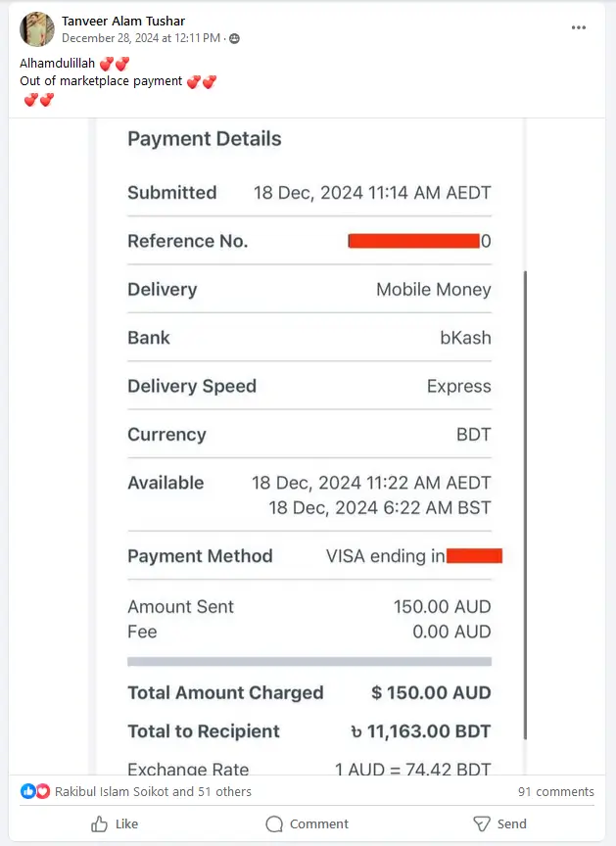
Task: Show who reacted: Rakibul Islam Soikot and others
Action: (x=153, y=791)
